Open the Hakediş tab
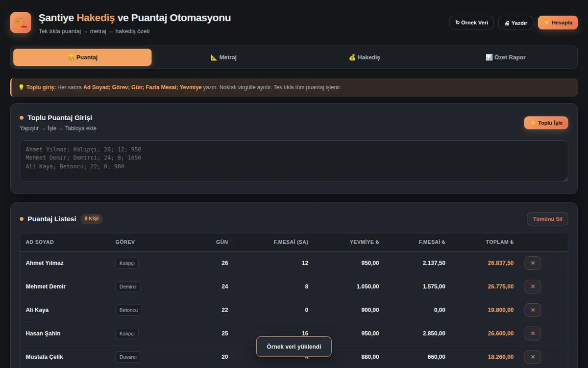Screen dimensions: 588x368 pyautogui.click(x=364, y=57)
